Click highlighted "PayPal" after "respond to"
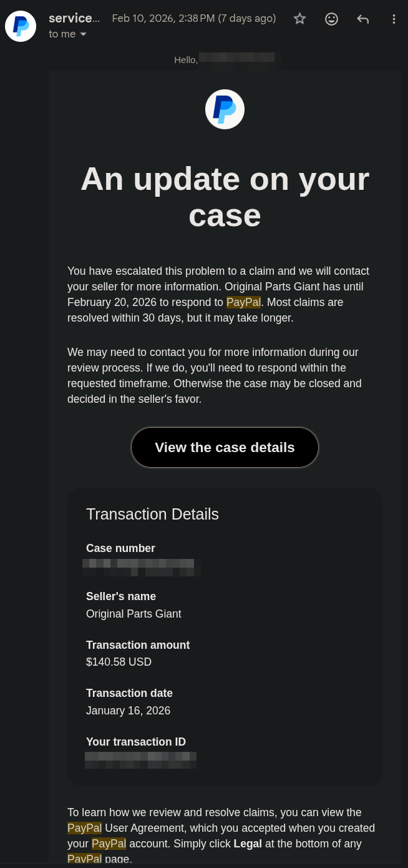 pos(243,302)
